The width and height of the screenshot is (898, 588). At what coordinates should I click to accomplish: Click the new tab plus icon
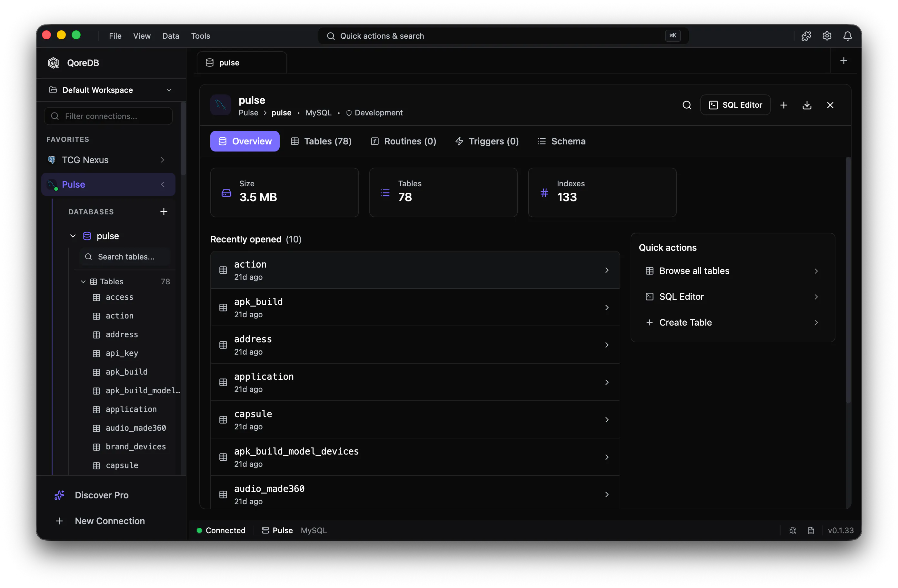click(844, 61)
